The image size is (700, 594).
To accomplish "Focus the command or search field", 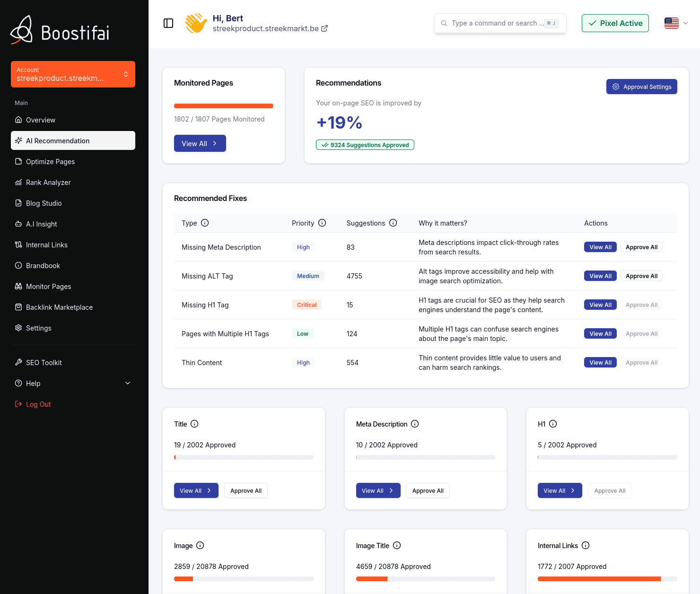I will click(500, 23).
